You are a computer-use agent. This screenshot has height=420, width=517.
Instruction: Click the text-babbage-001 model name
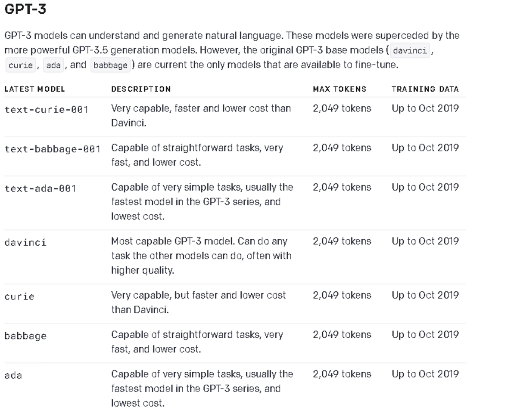point(53,149)
